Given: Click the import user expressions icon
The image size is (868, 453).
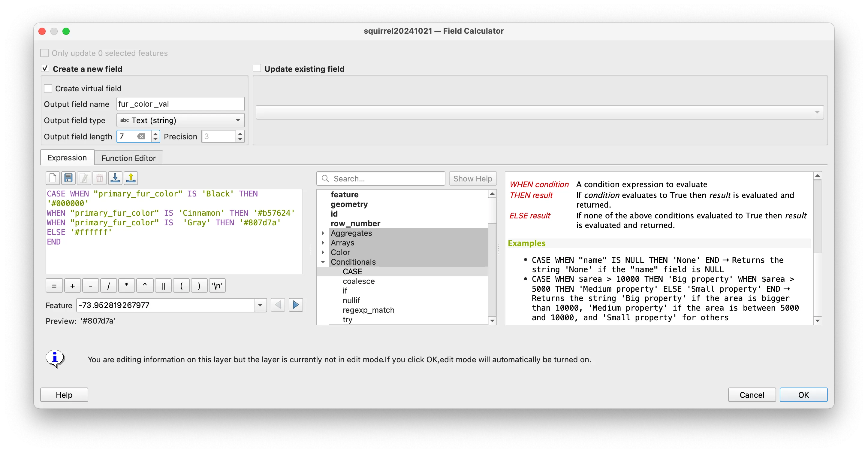Looking at the screenshot, I should click(115, 178).
